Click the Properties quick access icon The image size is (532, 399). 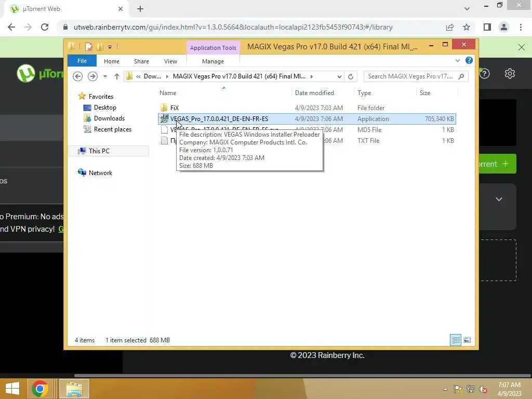point(88,46)
